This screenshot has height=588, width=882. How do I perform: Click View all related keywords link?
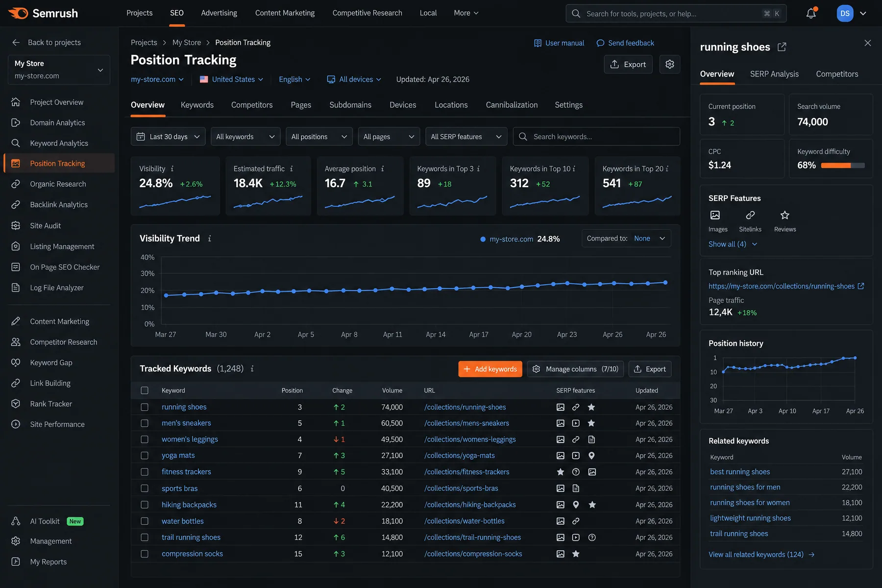click(761, 555)
